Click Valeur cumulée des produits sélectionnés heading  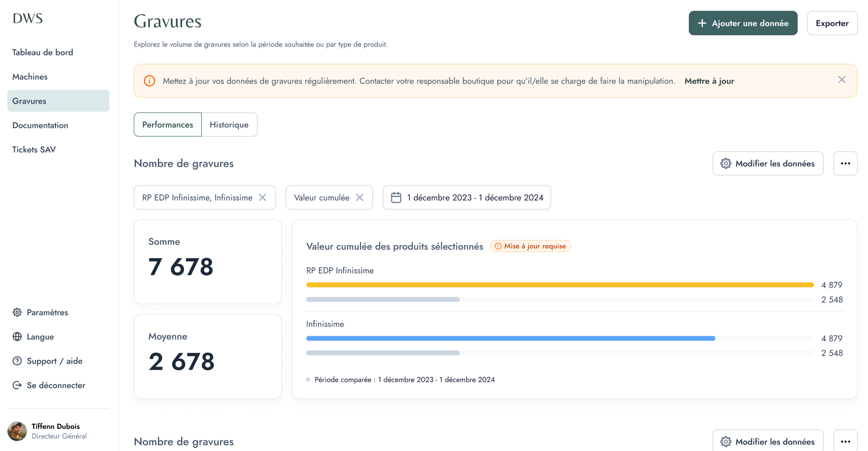(394, 246)
